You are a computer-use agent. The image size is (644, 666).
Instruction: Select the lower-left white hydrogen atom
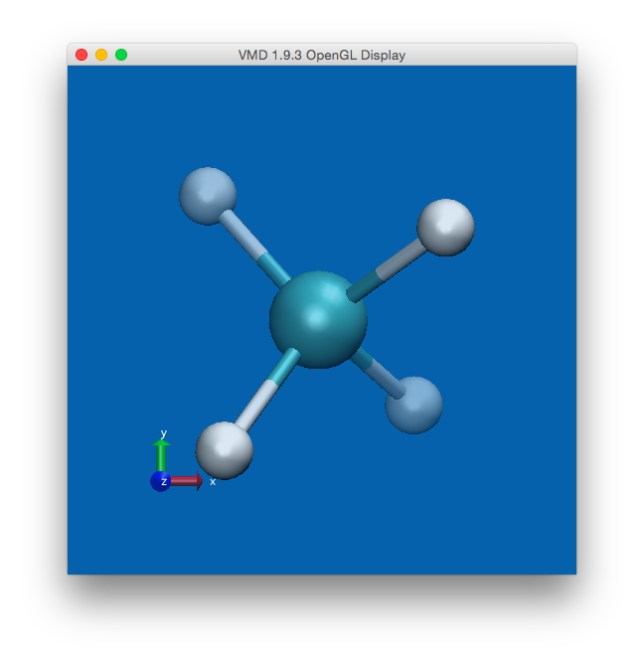(x=225, y=450)
